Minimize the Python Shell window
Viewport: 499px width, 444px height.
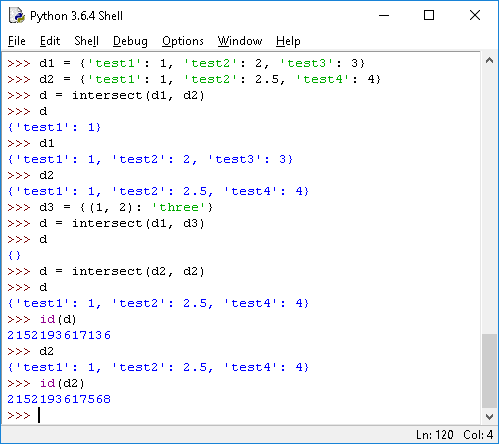(384, 15)
